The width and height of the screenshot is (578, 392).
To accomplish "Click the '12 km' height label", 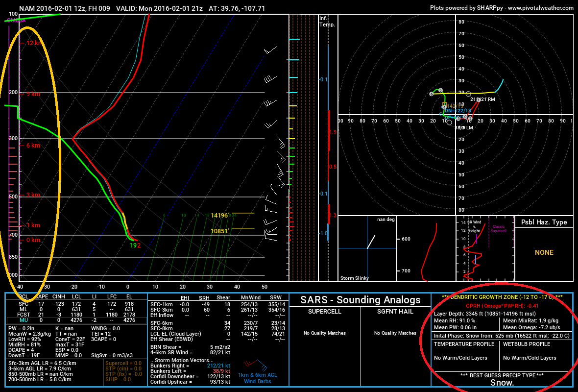I will click(34, 43).
